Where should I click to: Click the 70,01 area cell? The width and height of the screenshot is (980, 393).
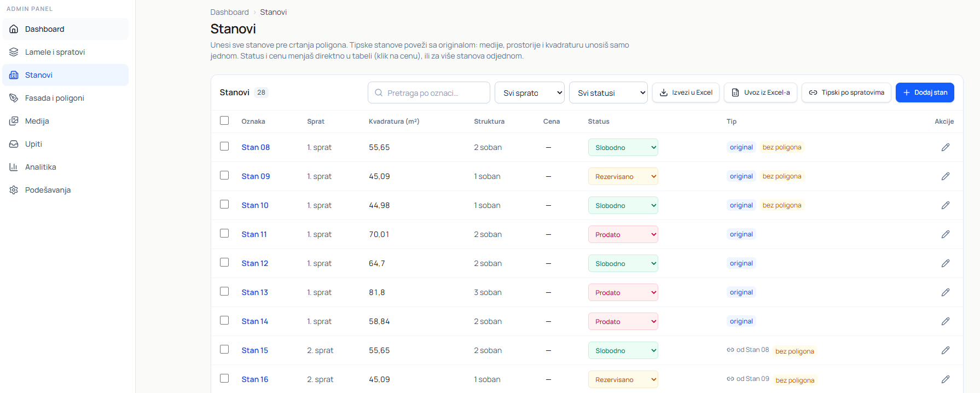click(x=379, y=234)
